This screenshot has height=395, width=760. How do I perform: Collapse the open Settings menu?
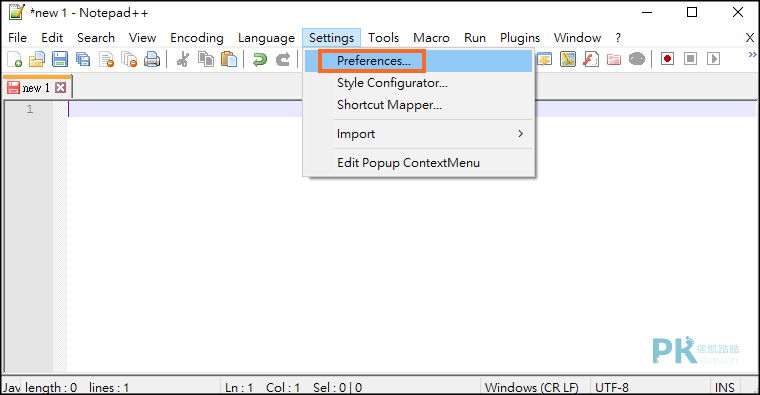click(x=332, y=38)
